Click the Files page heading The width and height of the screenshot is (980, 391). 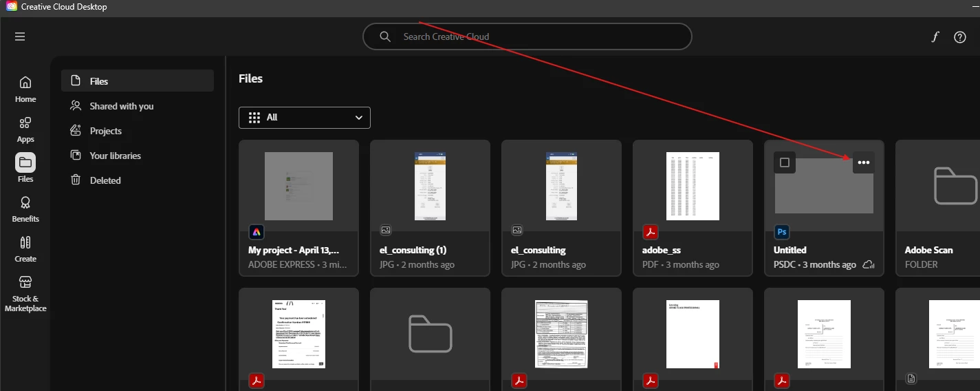coord(251,78)
